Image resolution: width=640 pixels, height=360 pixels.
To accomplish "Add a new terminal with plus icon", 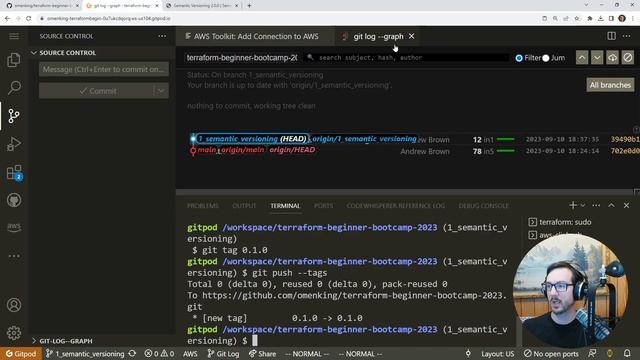I will point(573,205).
